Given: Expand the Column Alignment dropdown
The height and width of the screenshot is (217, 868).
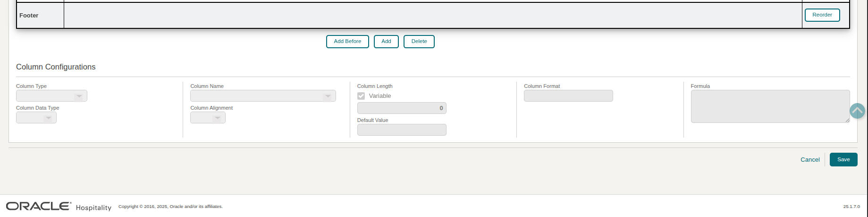Looking at the screenshot, I should (x=208, y=118).
